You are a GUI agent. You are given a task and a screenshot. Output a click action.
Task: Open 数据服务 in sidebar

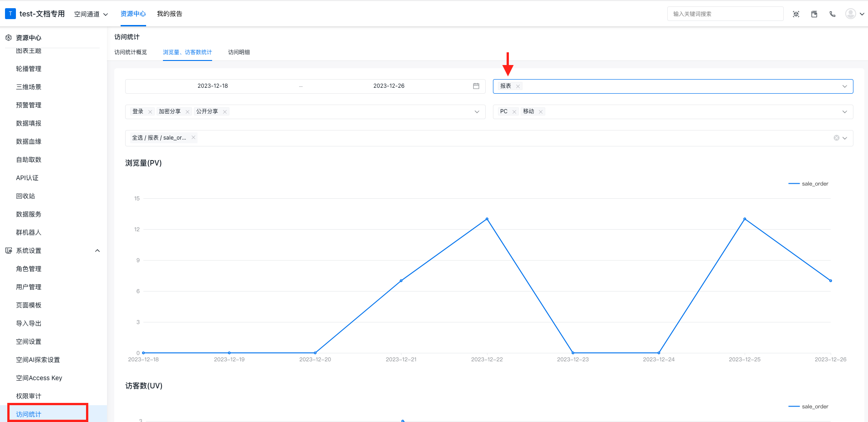pos(29,214)
